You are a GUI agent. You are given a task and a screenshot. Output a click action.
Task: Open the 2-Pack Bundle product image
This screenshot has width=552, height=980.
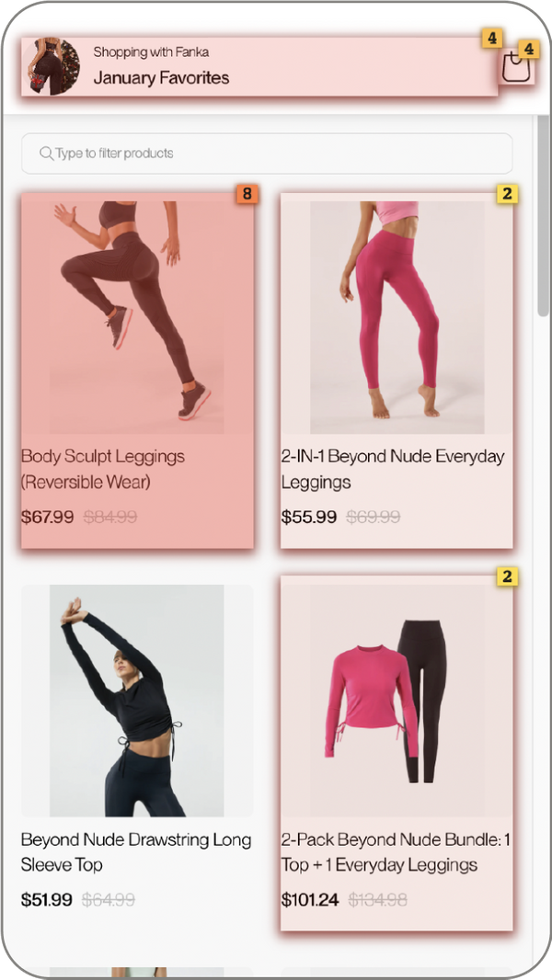point(397,701)
